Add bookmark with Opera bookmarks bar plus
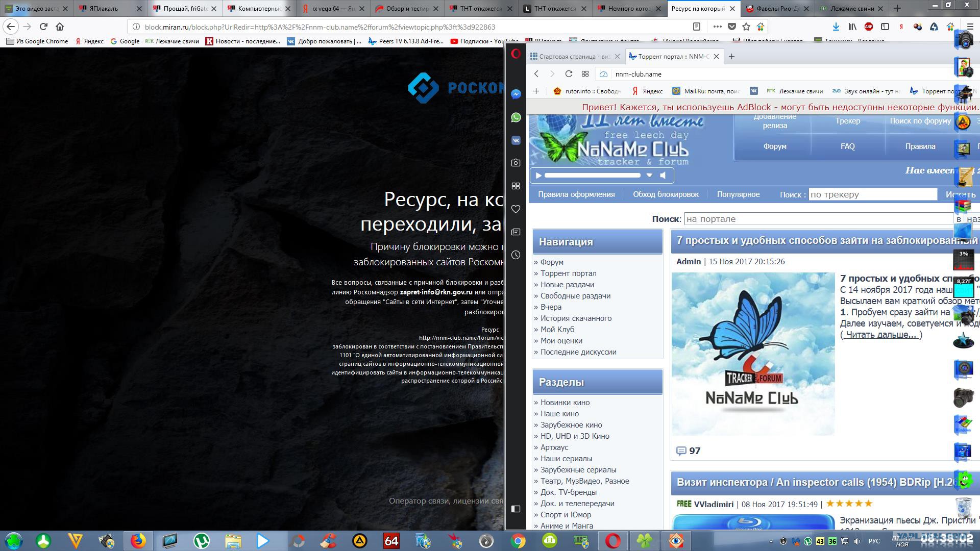 click(x=536, y=91)
